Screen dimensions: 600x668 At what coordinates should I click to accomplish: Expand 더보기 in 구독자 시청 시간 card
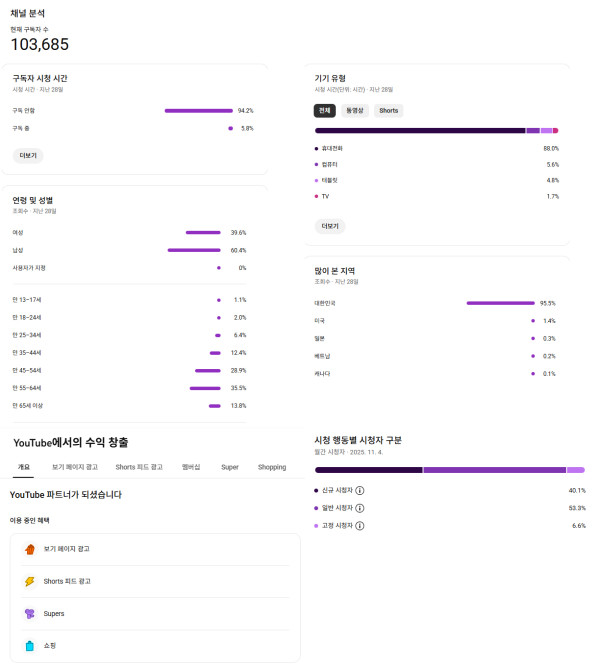coord(27,156)
